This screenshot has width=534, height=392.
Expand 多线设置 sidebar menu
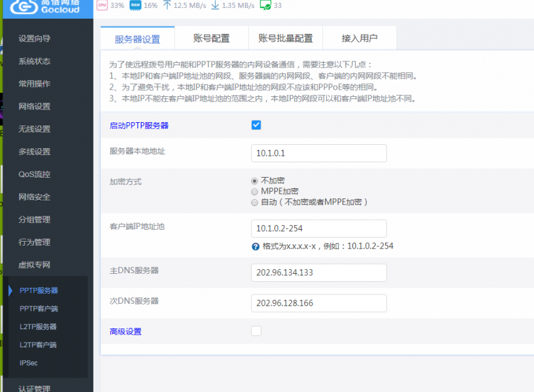pyautogui.click(x=35, y=152)
